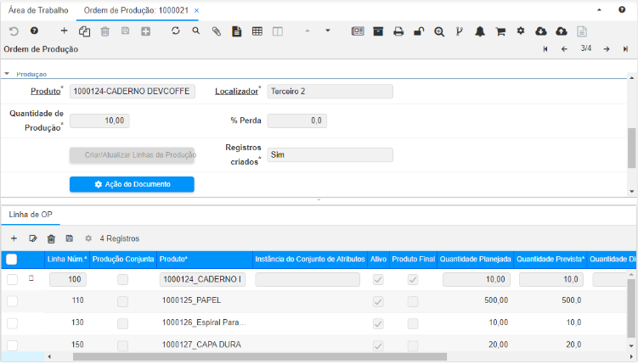Click the Ação do Documento button

point(132,184)
